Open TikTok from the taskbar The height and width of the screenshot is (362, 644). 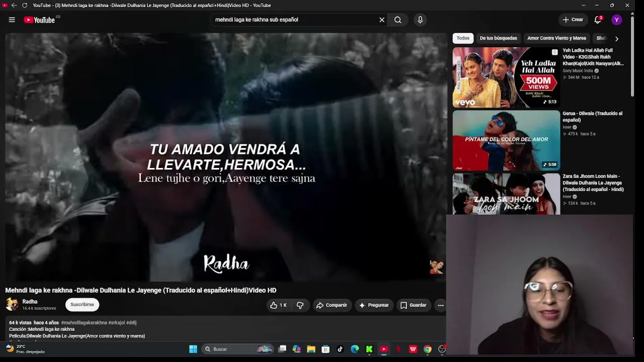pyautogui.click(x=340, y=349)
